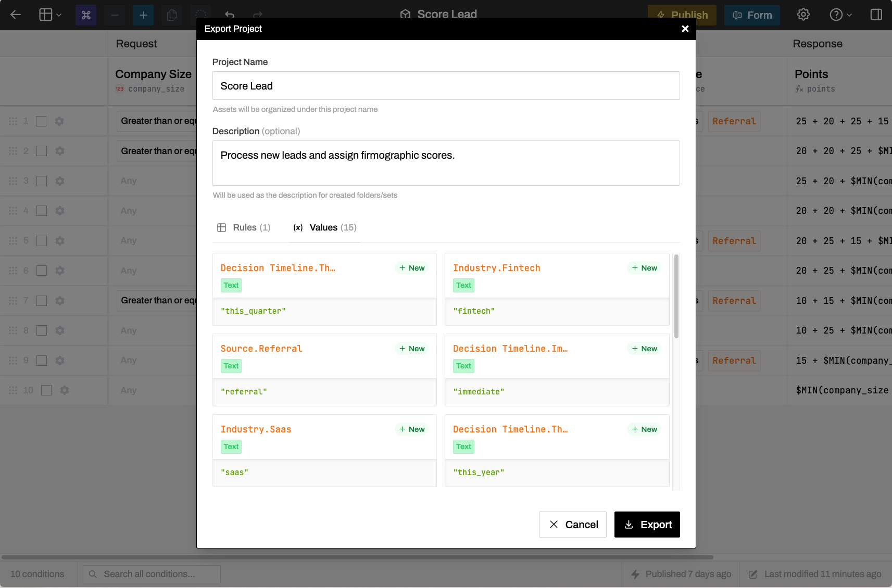Screen dimensions: 892x588
Task: Open the grid layout view dropdown
Action: (49, 15)
